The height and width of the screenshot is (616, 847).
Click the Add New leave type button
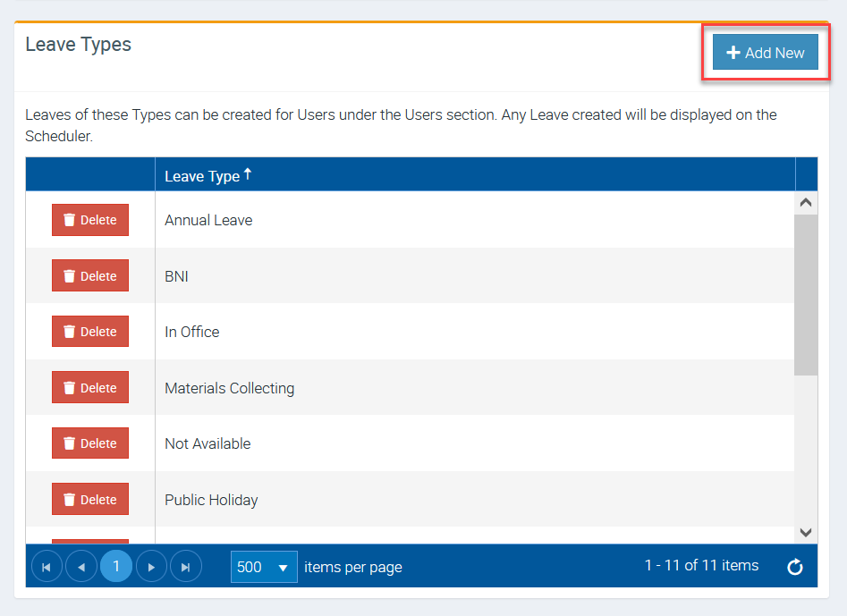point(765,53)
